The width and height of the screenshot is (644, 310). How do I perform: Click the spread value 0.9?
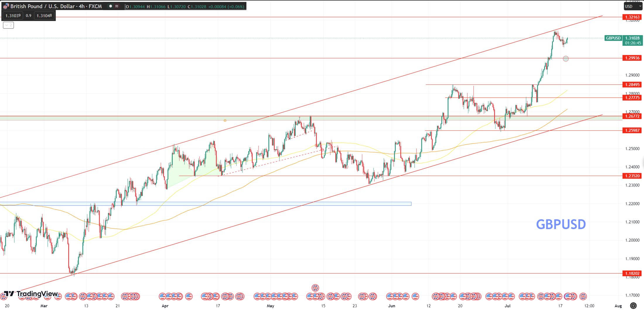point(28,16)
